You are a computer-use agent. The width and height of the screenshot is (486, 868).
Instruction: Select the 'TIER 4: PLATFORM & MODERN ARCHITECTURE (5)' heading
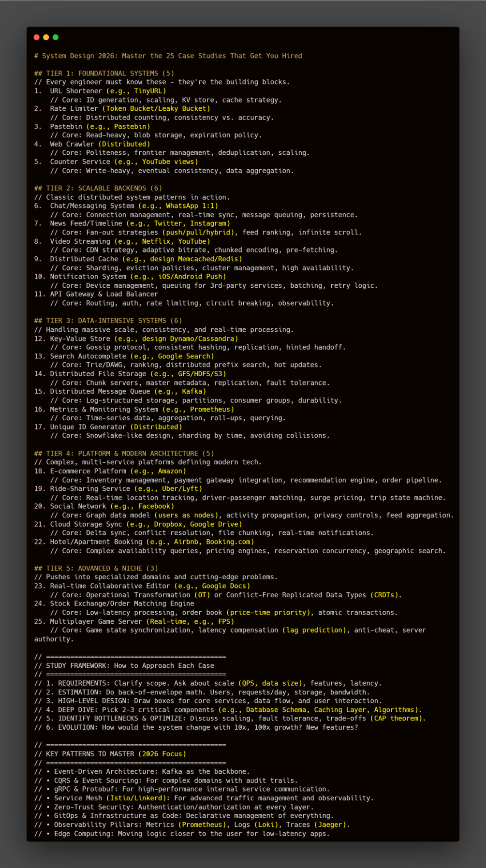(x=124, y=454)
